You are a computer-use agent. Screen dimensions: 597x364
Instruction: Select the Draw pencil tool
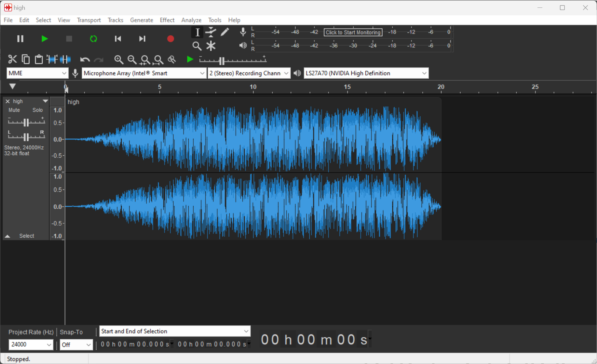coord(225,32)
